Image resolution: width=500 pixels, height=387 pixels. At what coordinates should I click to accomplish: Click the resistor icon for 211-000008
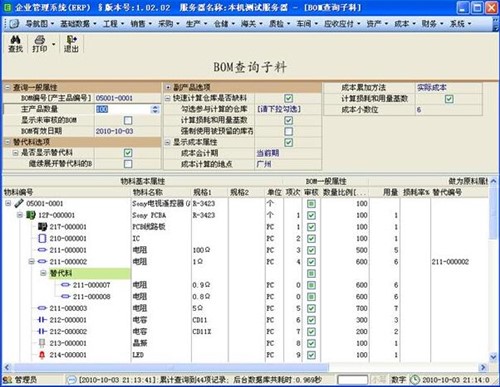point(66,297)
